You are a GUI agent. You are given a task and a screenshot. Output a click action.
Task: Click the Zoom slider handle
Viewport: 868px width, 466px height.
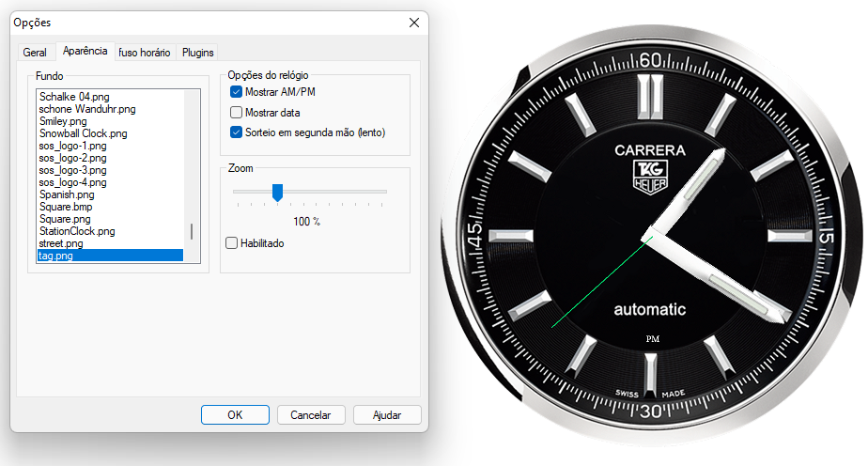point(277,193)
